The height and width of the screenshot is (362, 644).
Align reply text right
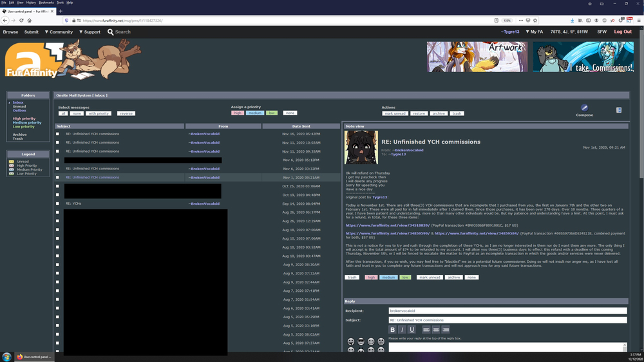(x=446, y=330)
